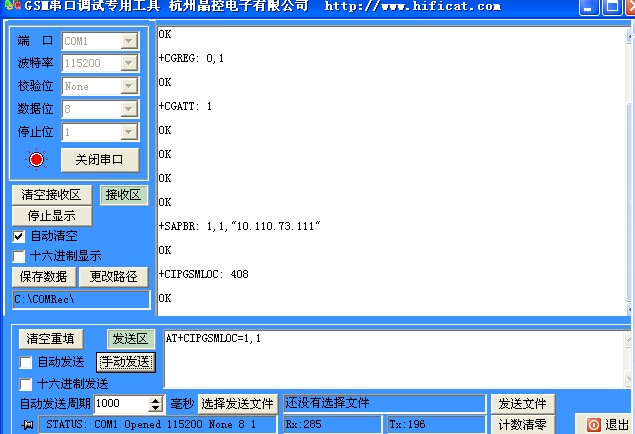Click the +SAPBR: 1,1,"10.110.73.111" line
635x434 pixels.
(239, 226)
